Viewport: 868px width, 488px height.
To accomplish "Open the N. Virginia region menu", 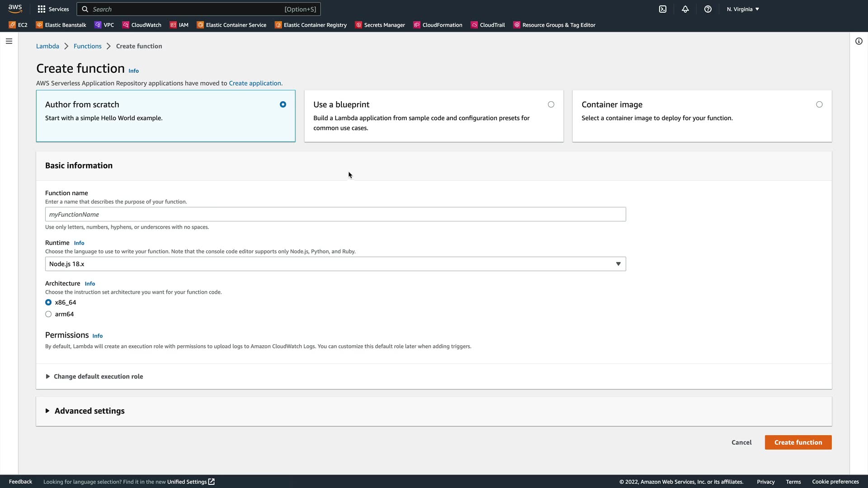I will tap(743, 9).
